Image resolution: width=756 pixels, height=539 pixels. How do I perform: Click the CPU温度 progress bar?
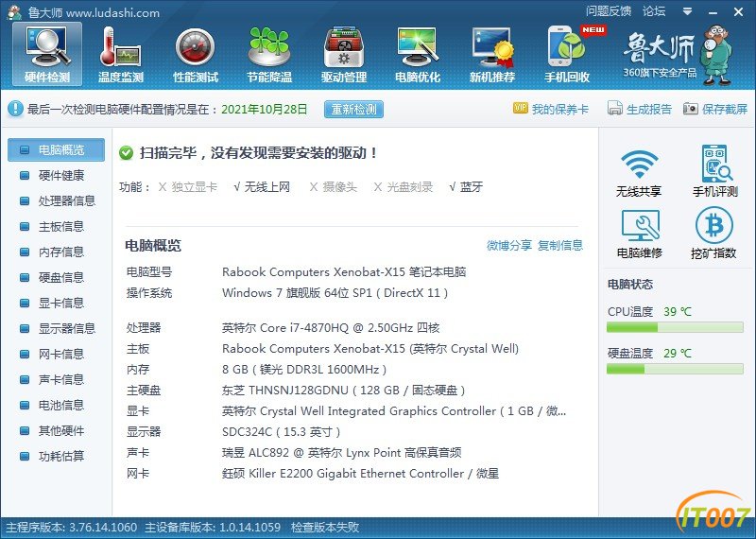tap(675, 327)
